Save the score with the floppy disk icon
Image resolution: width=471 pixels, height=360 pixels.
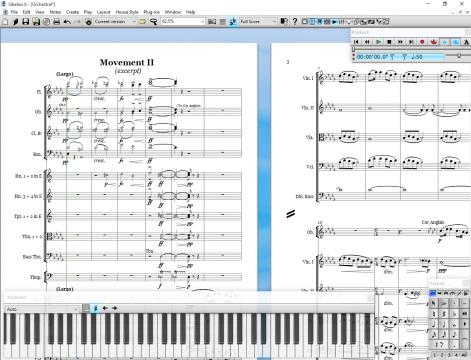26,22
